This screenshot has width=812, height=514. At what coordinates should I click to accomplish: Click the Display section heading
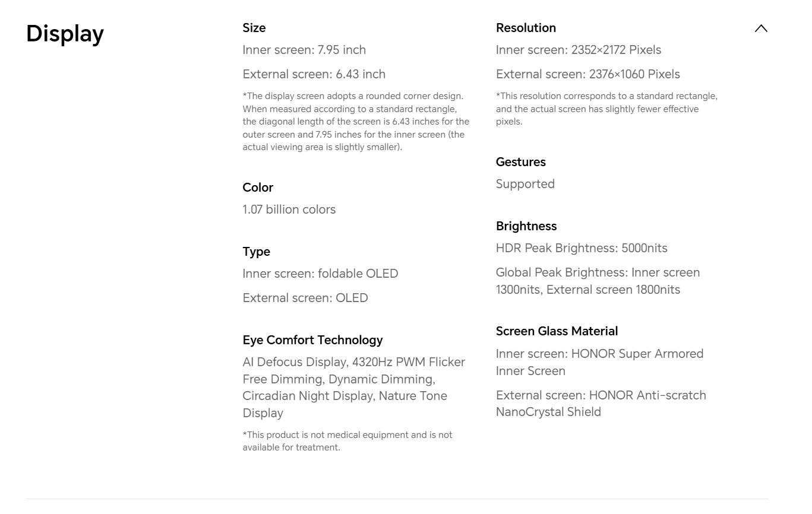65,34
